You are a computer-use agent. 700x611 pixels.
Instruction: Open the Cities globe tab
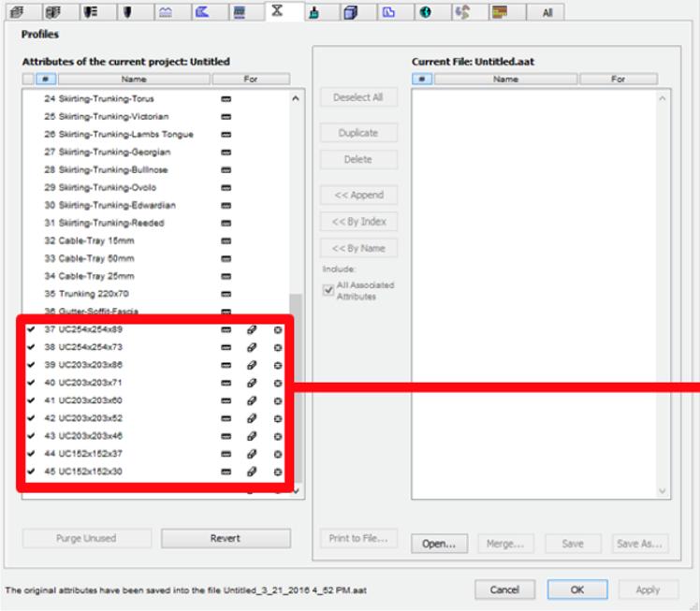[426, 12]
